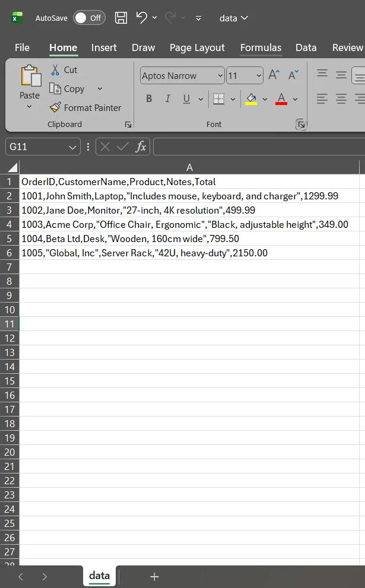Image resolution: width=365 pixels, height=588 pixels.
Task: Toggle Italic formatting
Action: (168, 98)
